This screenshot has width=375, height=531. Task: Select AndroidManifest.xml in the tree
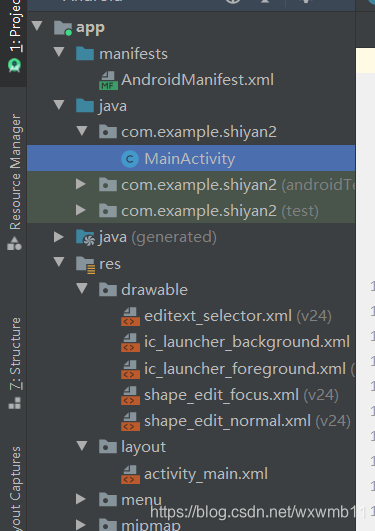tap(197, 80)
